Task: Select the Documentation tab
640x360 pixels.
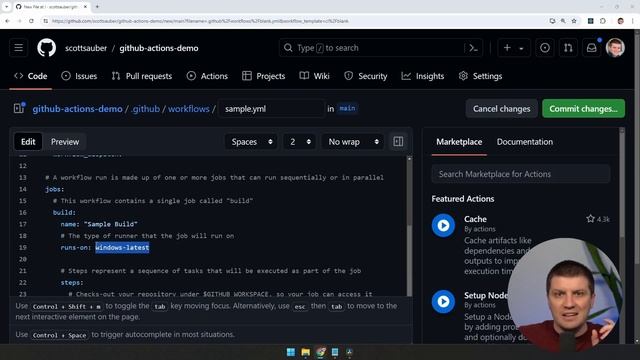Action: tap(524, 142)
